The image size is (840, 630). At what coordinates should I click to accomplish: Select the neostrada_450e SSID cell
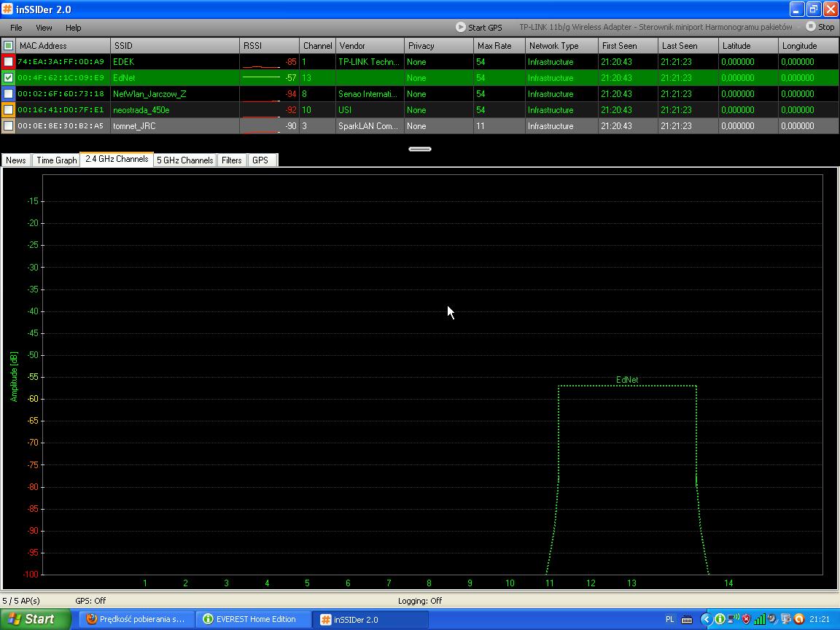(175, 110)
